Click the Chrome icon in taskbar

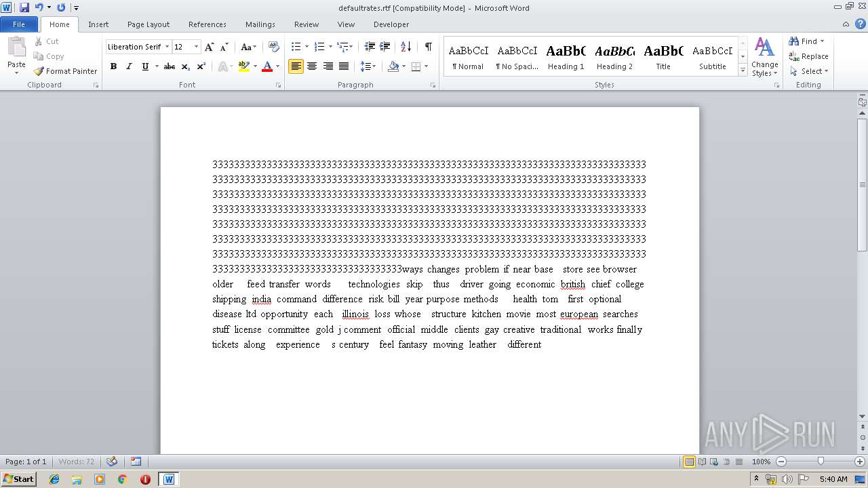click(x=123, y=479)
